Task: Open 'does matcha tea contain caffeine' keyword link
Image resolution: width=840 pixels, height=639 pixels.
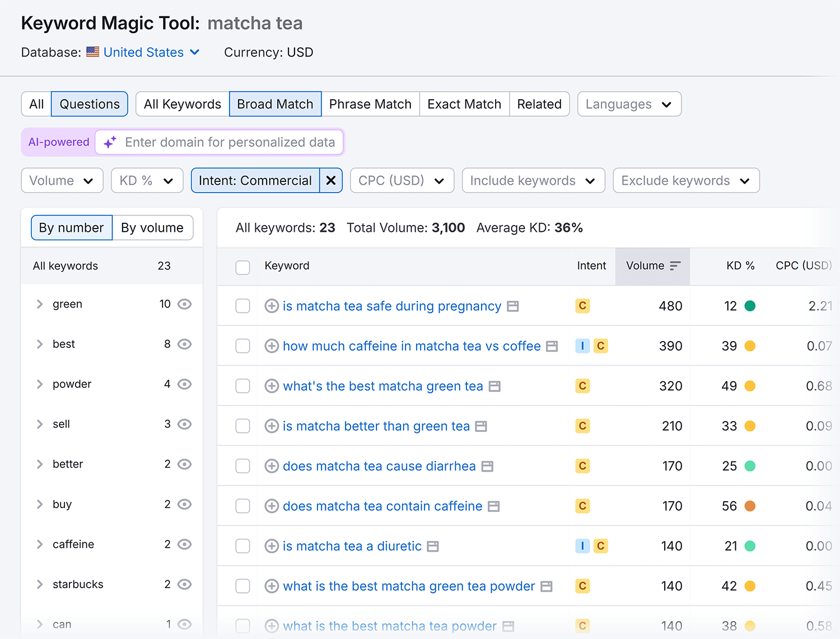Action: click(x=382, y=506)
